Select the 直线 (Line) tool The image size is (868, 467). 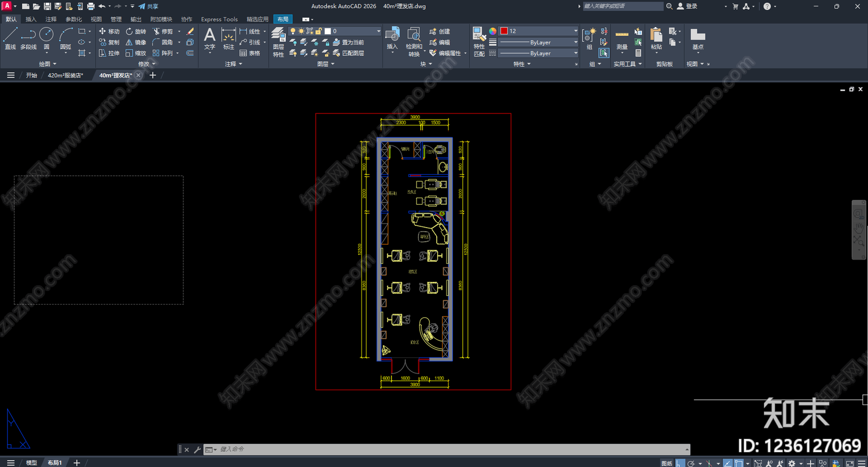10,39
